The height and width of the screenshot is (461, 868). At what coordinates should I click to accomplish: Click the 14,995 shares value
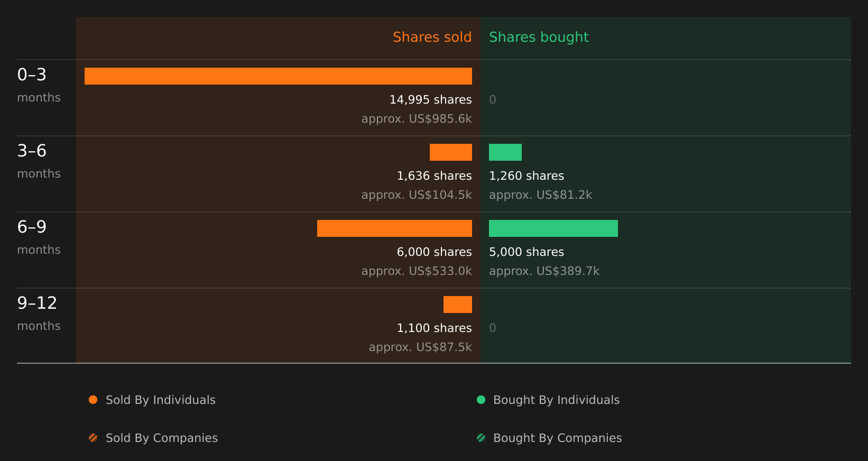[431, 100]
